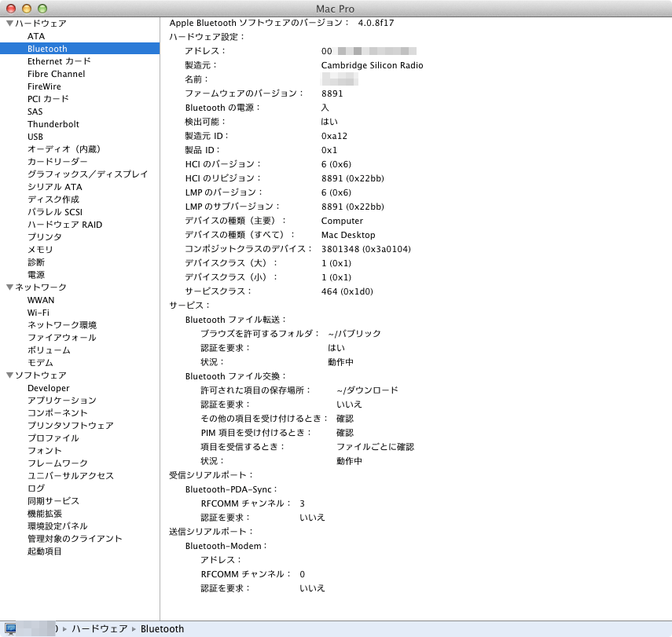Select Fibre Channel item
The image size is (672, 637).
tap(56, 74)
